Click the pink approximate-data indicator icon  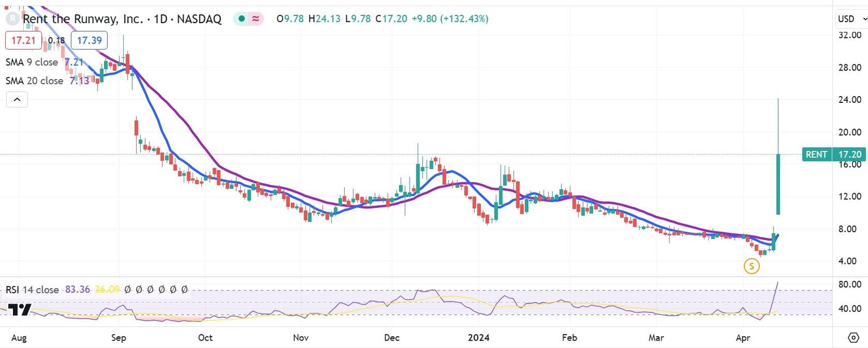coord(256,19)
